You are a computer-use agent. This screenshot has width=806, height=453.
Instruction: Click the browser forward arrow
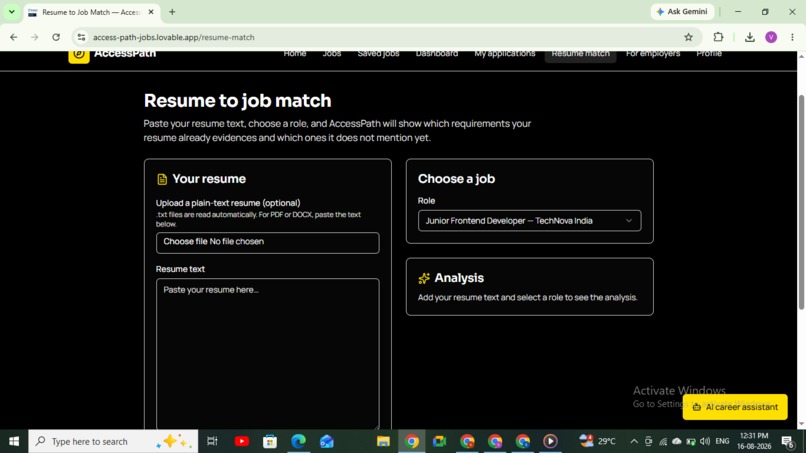34,37
